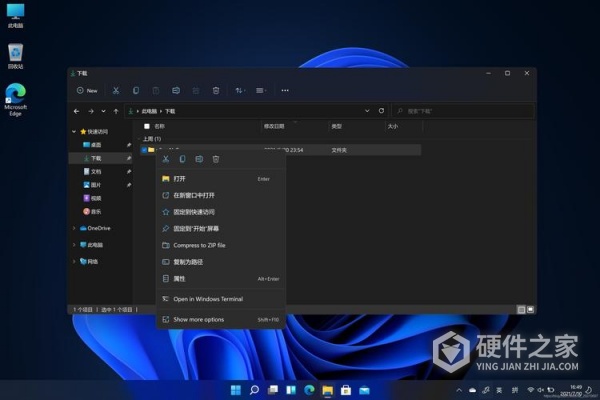This screenshot has width=600, height=400.
Task: Choose 'Open in Windows Terminal' menu entry
Action: click(x=207, y=299)
